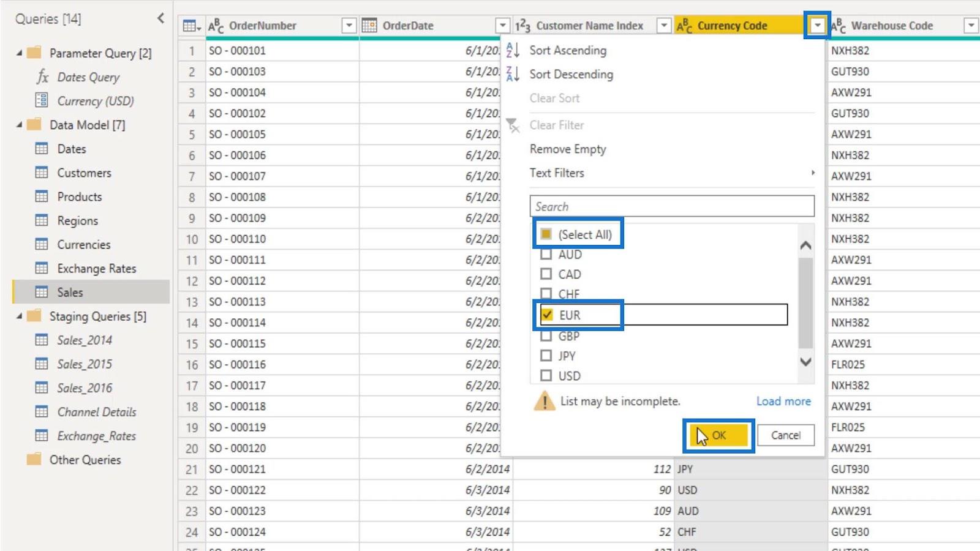Collapse the Staging Queries folder

[x=19, y=316]
